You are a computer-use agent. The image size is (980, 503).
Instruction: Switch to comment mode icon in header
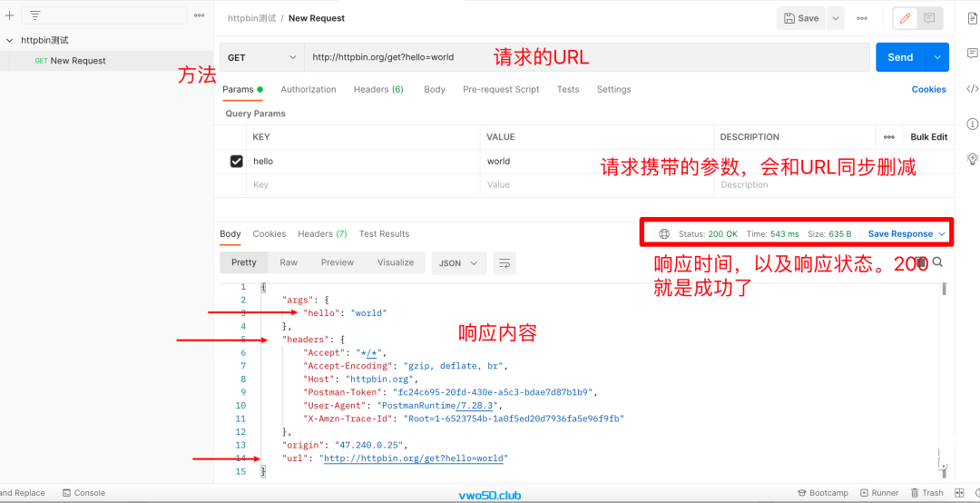[x=929, y=19]
